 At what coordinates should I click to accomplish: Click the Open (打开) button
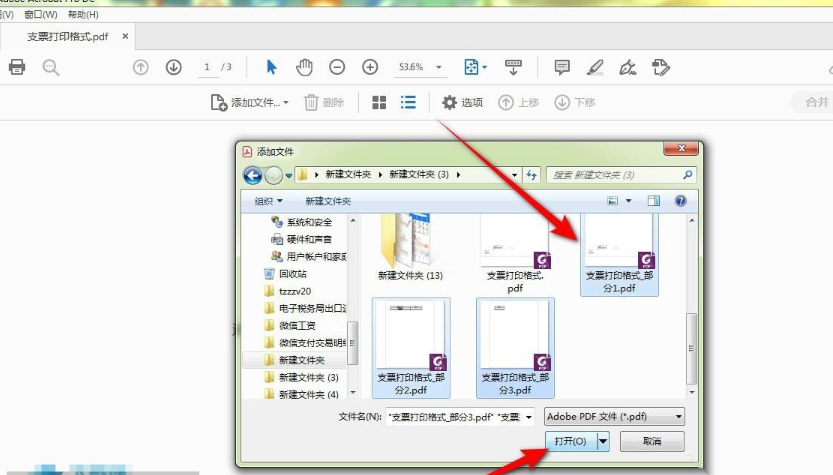571,442
